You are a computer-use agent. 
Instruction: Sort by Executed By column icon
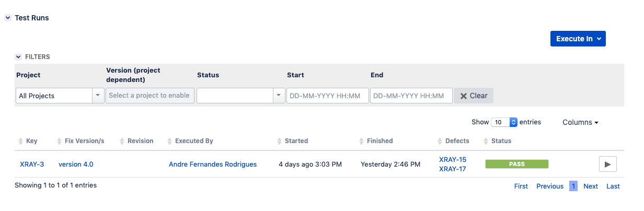[x=170, y=141]
